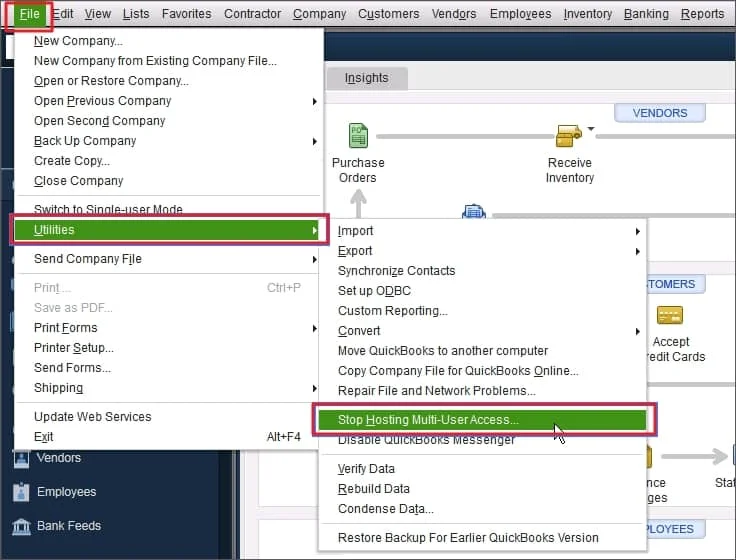Switch to the Insights tab
The height and width of the screenshot is (560, 736).
(367, 78)
